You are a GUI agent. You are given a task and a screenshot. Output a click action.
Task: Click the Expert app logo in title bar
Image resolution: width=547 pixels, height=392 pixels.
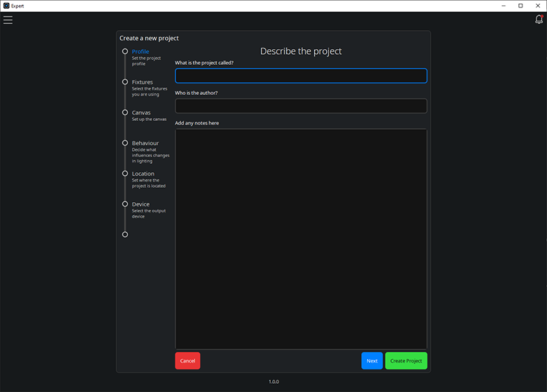click(x=6, y=5)
